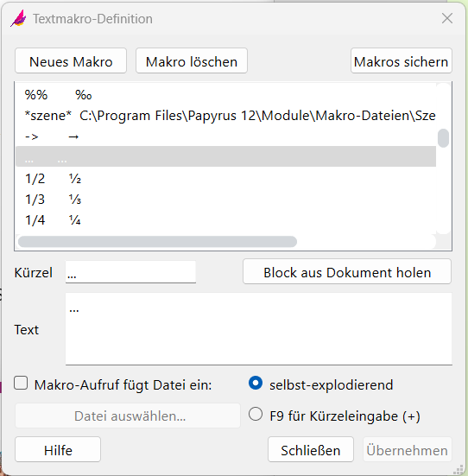Select the *szene* macro entry
Image resolution: width=468 pixels, height=476 pixels.
tap(226, 116)
